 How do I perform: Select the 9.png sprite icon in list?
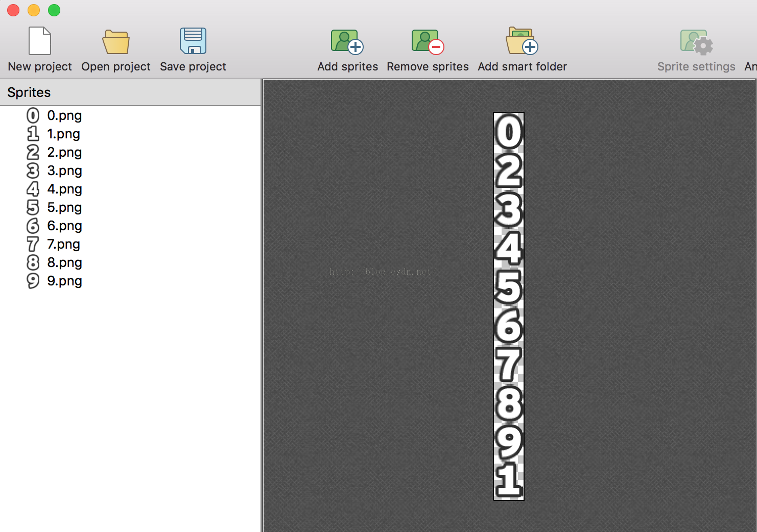click(33, 281)
